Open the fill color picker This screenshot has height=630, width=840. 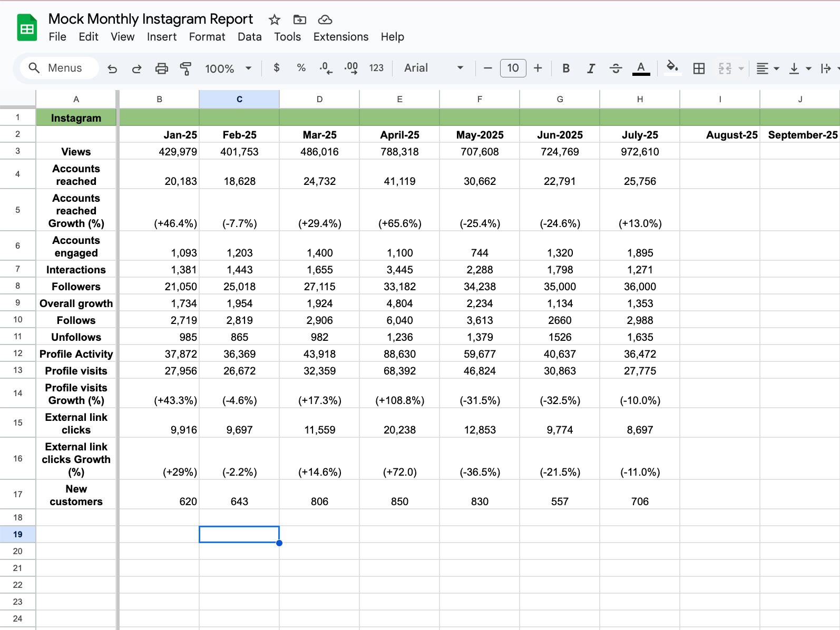[x=672, y=67]
